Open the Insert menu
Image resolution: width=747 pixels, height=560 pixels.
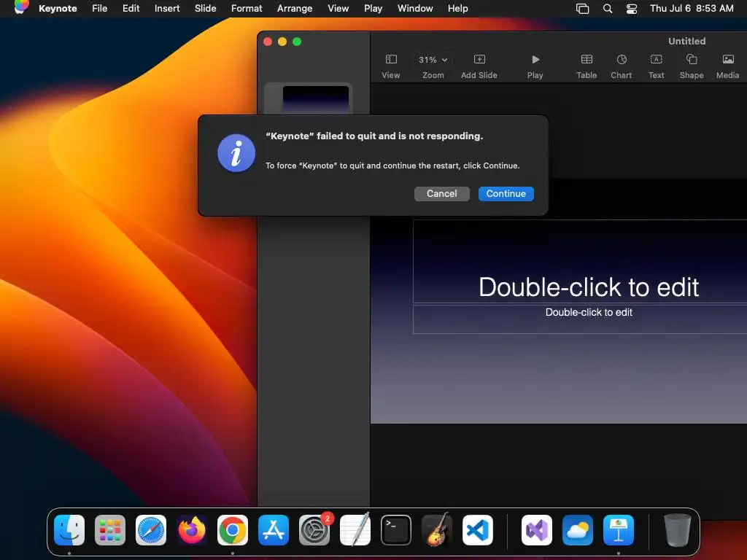pyautogui.click(x=167, y=8)
